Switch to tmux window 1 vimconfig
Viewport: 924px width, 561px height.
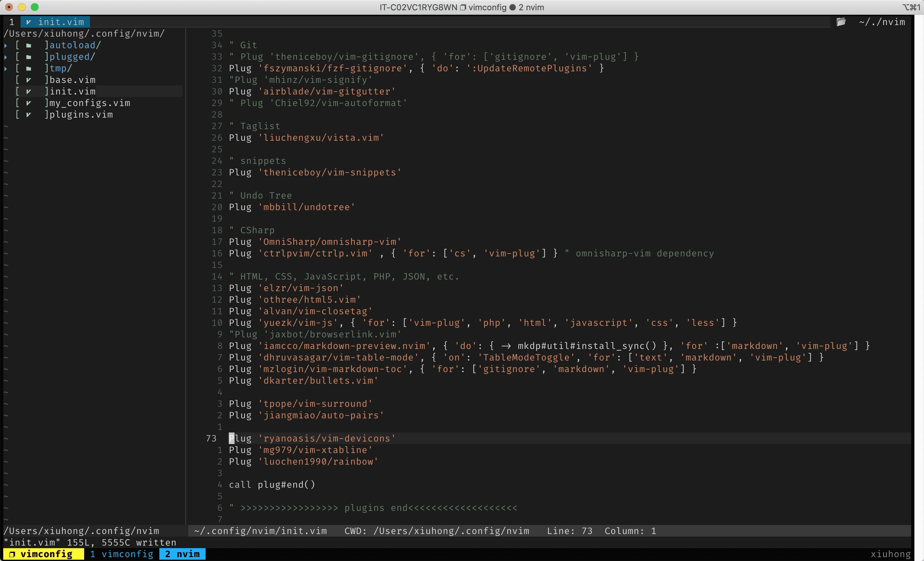coord(122,554)
